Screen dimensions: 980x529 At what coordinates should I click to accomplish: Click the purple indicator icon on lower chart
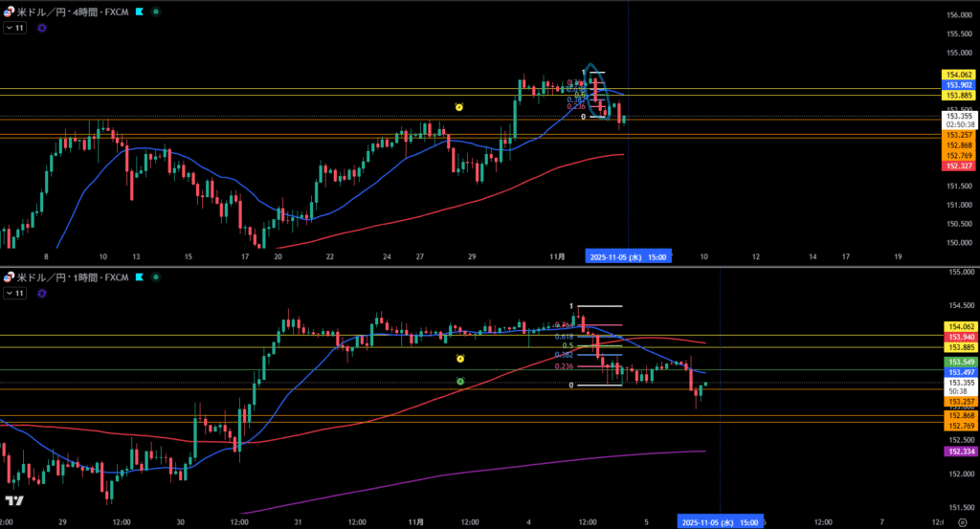click(x=41, y=294)
